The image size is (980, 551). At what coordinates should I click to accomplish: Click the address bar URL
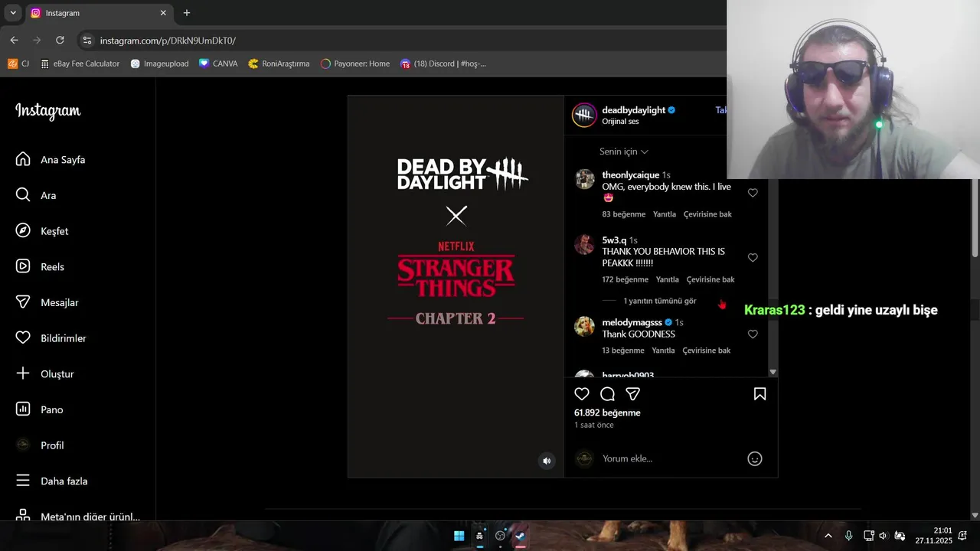[168, 41]
